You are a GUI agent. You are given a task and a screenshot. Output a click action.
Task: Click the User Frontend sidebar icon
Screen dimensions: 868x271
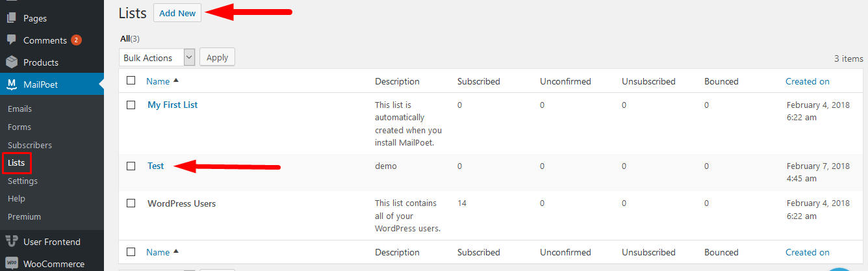tap(12, 242)
